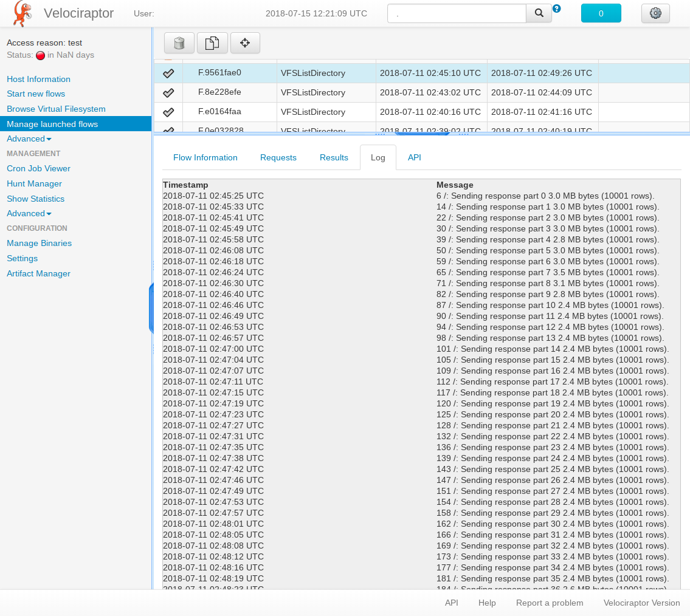Click the checkmark status for flow F.8e228efe
Viewport: 690px width, 616px height.
168,92
